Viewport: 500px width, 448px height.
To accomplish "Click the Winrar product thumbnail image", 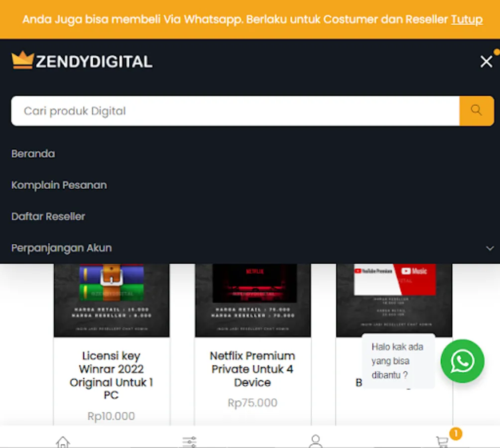I will click(112, 300).
